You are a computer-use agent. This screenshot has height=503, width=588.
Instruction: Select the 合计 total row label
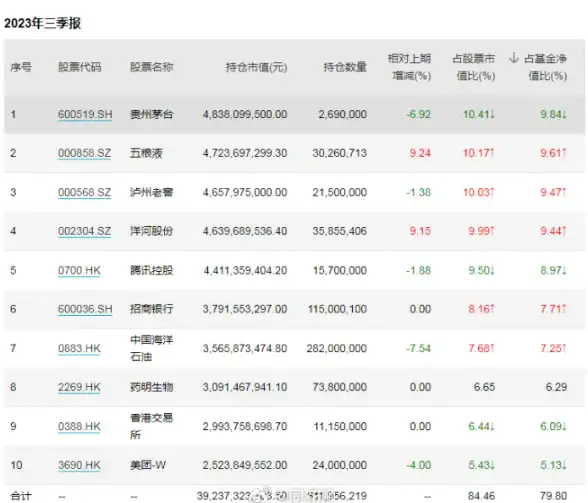[x=21, y=496]
